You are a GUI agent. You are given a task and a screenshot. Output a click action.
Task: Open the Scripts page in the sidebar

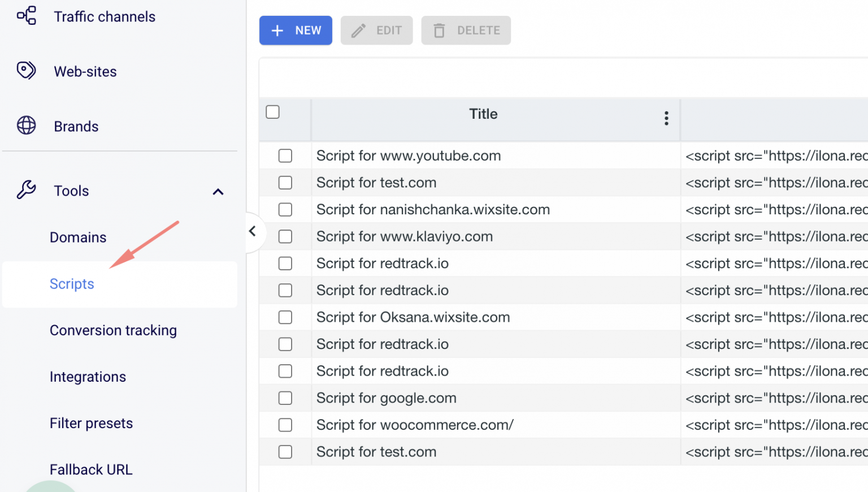coord(72,284)
